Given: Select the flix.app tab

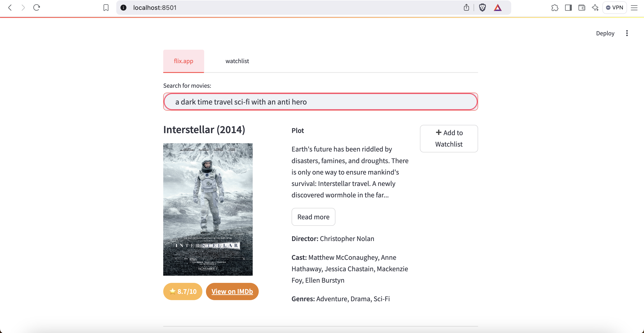Looking at the screenshot, I should point(183,61).
